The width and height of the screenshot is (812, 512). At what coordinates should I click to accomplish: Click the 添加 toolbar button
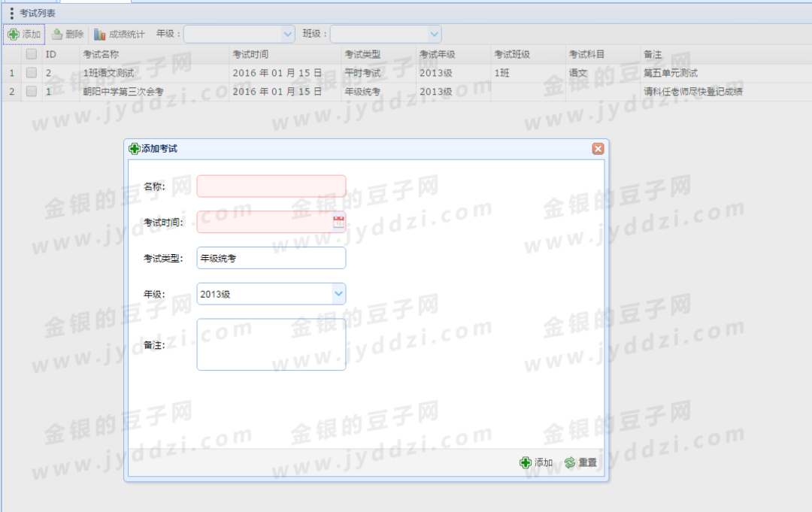pos(24,34)
